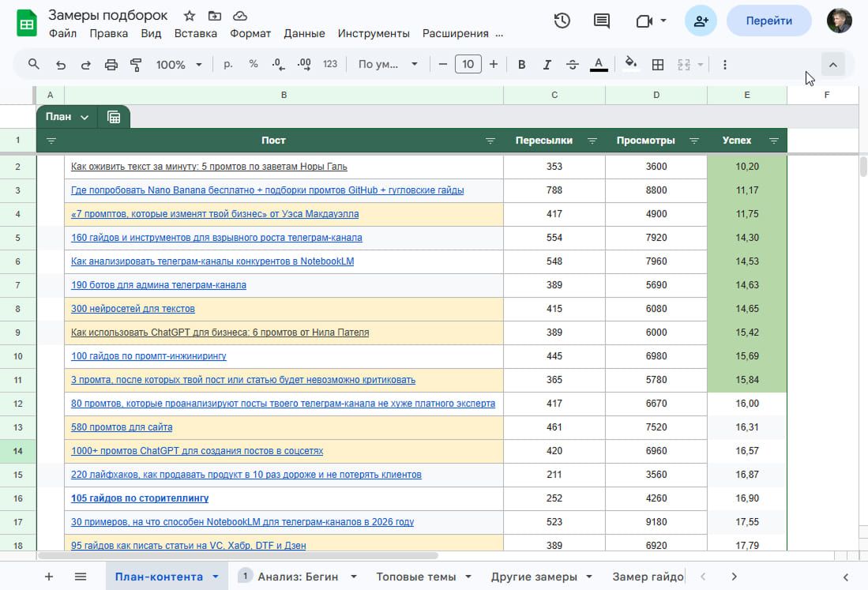
Task: Open link 300 нейросетей для текстов
Action: (x=133, y=309)
